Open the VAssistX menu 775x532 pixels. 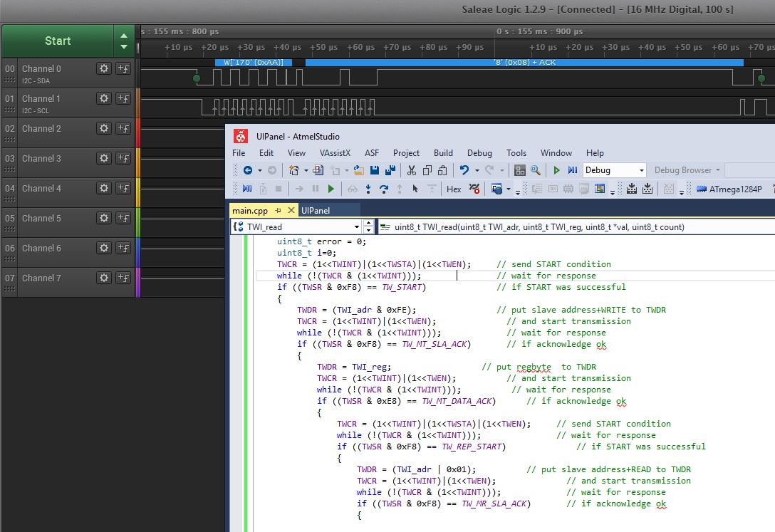pos(335,153)
